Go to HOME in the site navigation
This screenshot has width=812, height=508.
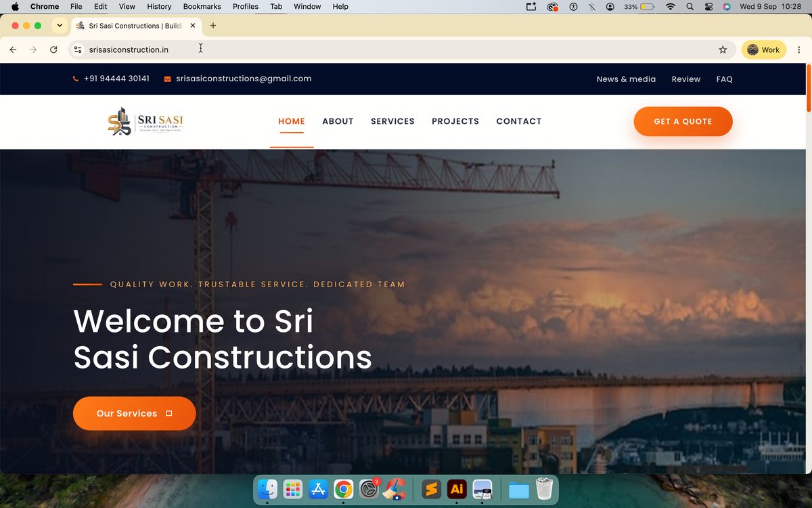click(x=292, y=121)
